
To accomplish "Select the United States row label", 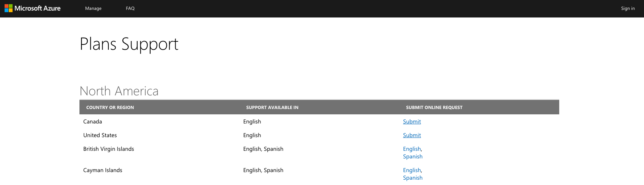I will pyautogui.click(x=100, y=135).
